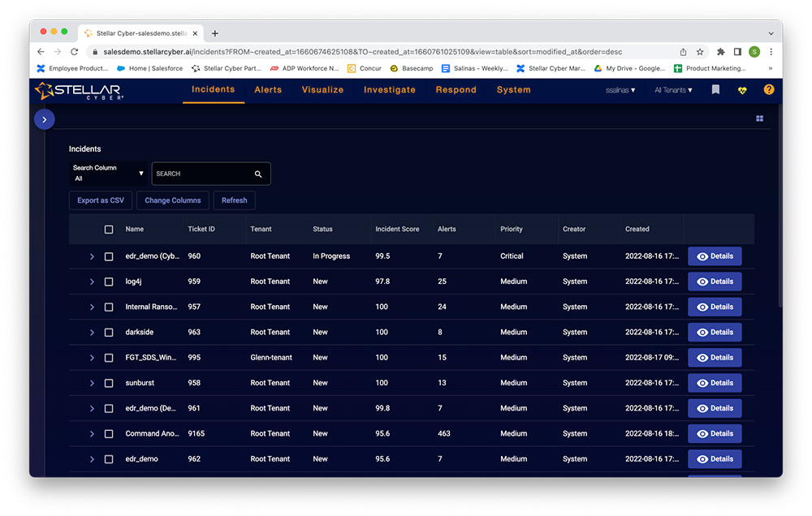812x516 pixels.
Task: Go to the Alerts tab
Action: click(x=270, y=90)
